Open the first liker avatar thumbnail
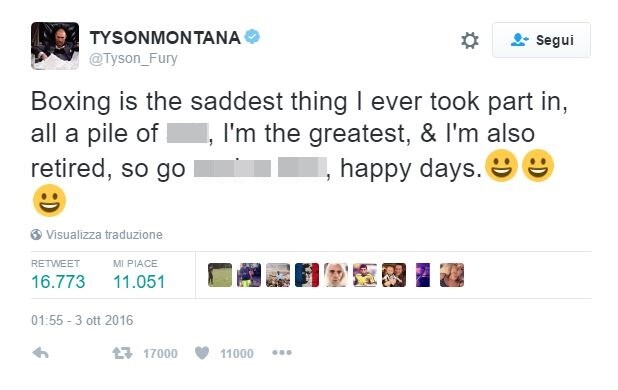The image size is (618, 390). tap(220, 275)
